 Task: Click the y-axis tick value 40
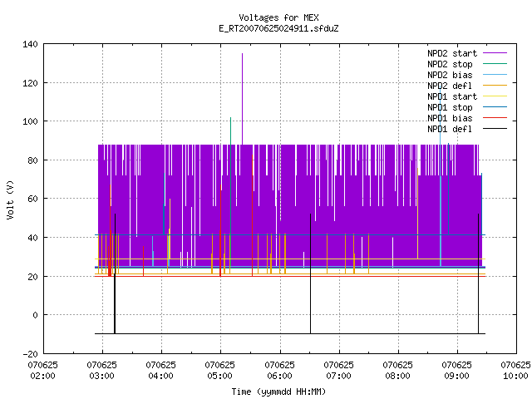32,238
